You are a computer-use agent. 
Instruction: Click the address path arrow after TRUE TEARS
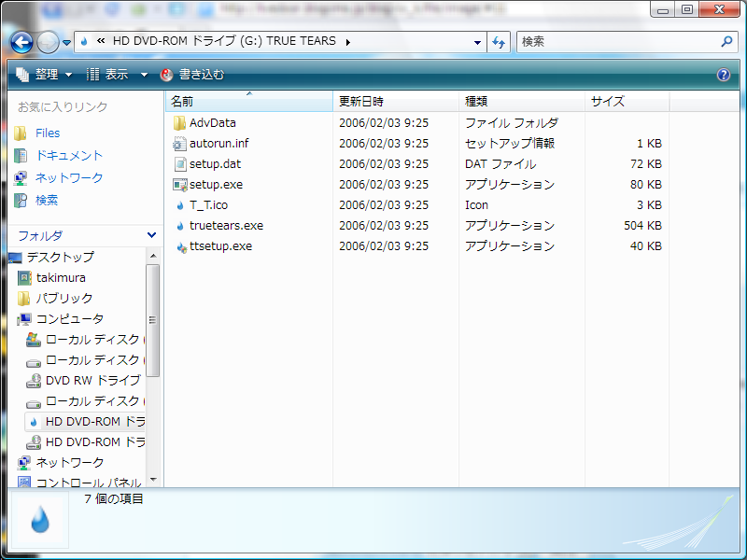pos(348,42)
